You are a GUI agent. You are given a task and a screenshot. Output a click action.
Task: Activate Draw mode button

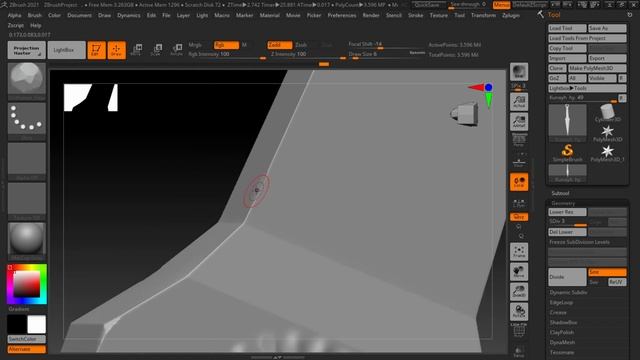point(116,50)
